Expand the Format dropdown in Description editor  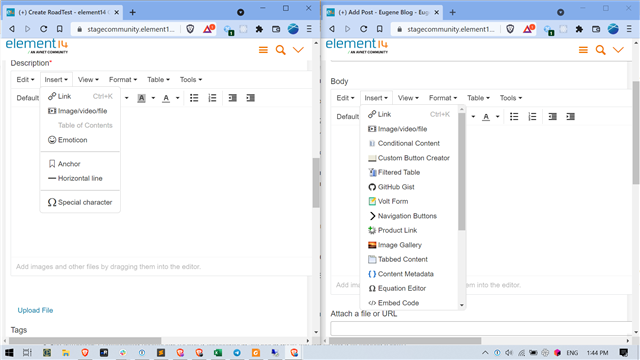[x=123, y=80]
